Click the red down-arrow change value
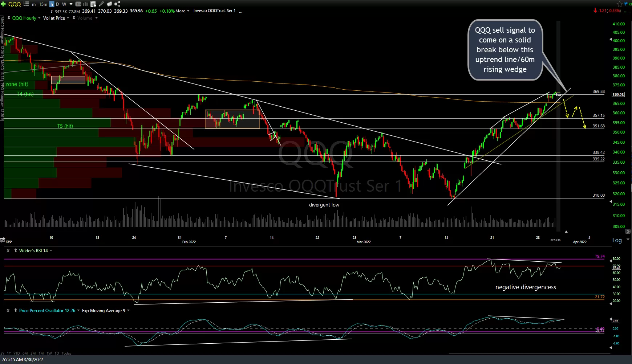The height and width of the screenshot is (364, 632). coord(607,11)
